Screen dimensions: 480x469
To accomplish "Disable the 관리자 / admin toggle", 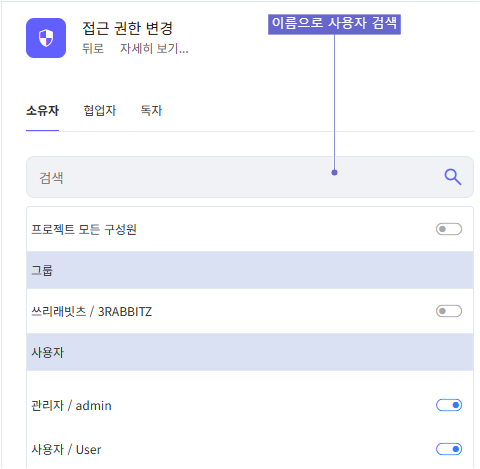I will pos(449,405).
